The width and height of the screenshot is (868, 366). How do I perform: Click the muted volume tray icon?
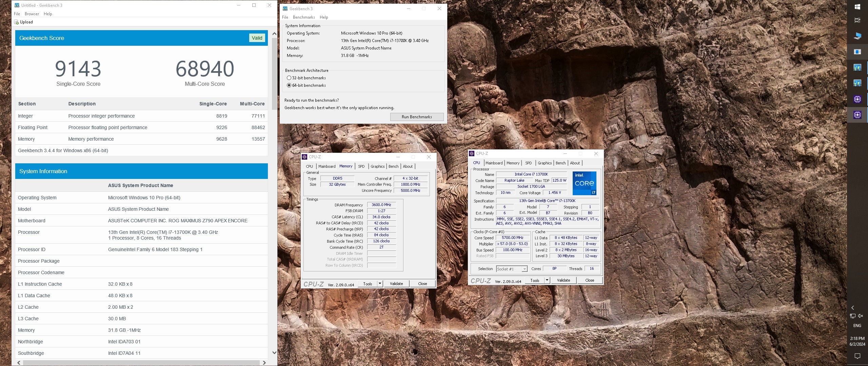tap(861, 316)
